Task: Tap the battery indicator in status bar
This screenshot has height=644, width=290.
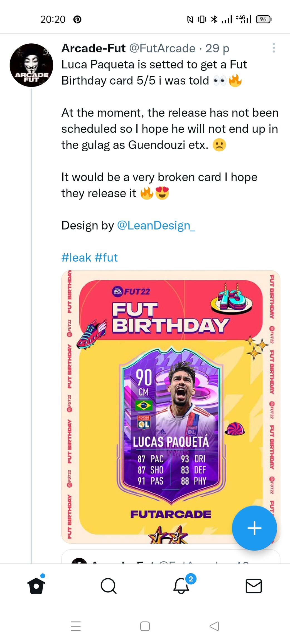Action: click(x=263, y=19)
